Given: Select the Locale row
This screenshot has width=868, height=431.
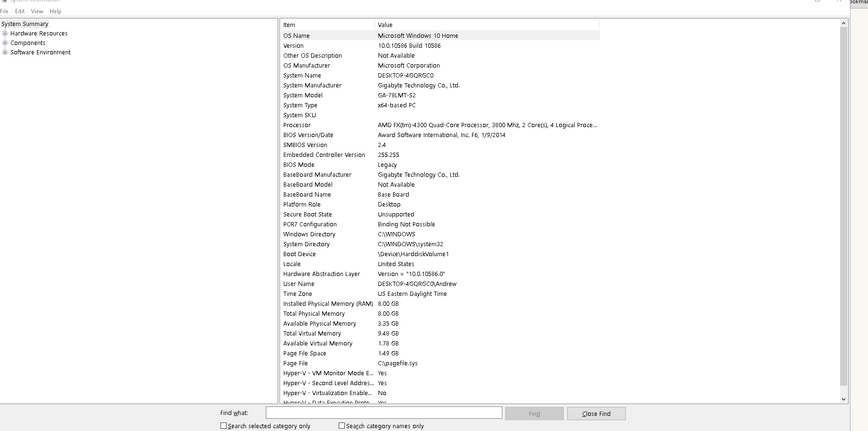Looking at the screenshot, I should tap(441, 264).
